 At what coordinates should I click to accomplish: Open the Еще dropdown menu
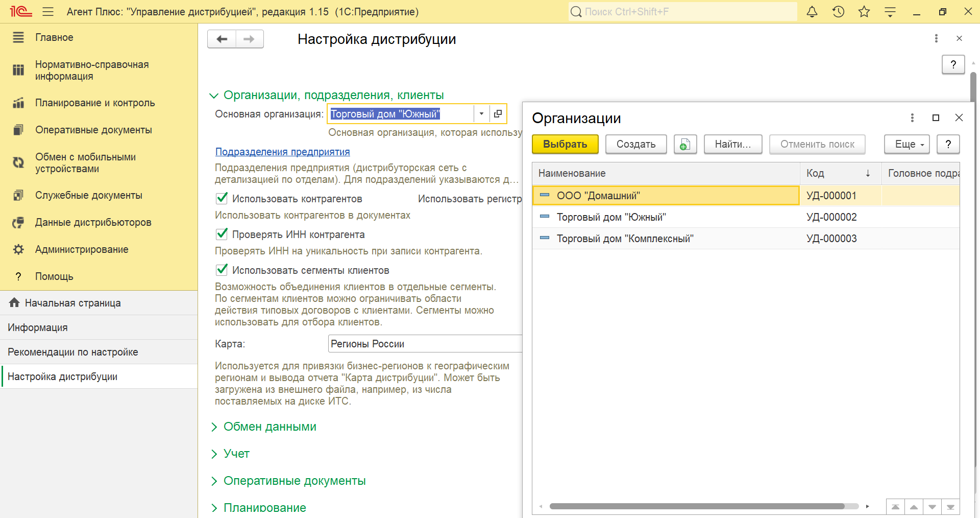tap(906, 144)
